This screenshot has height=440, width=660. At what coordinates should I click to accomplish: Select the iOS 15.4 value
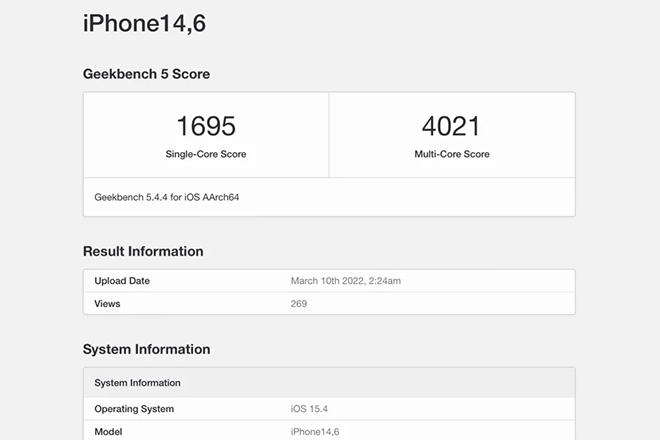click(x=309, y=409)
